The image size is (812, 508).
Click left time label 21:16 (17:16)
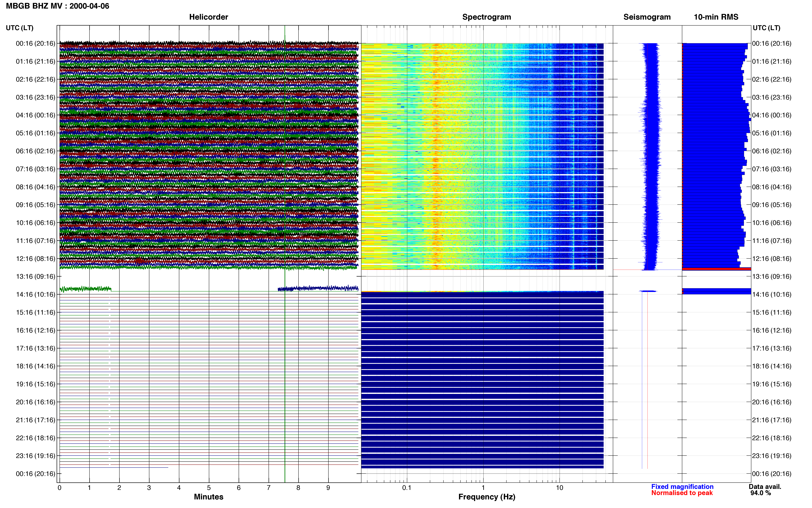click(36, 420)
